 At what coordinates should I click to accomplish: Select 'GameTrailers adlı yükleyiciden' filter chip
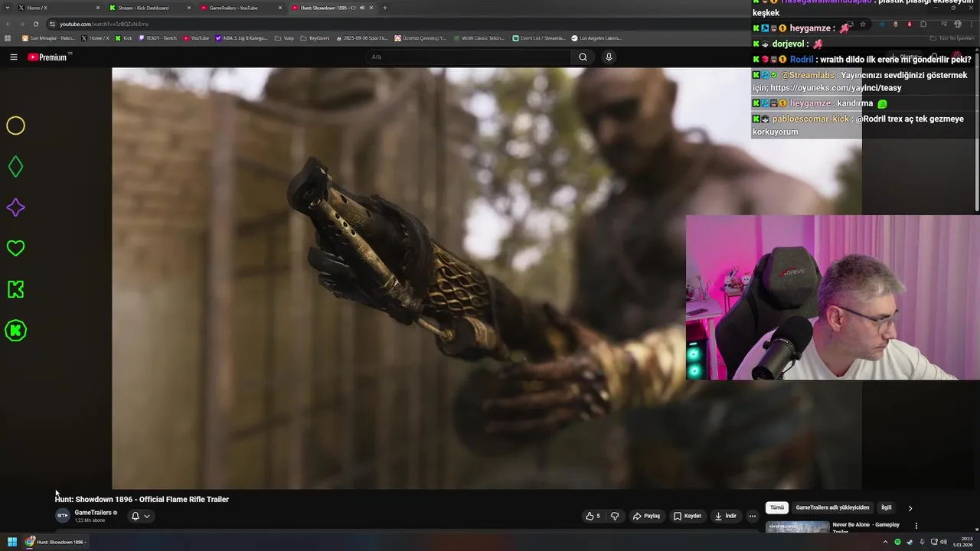(x=832, y=507)
